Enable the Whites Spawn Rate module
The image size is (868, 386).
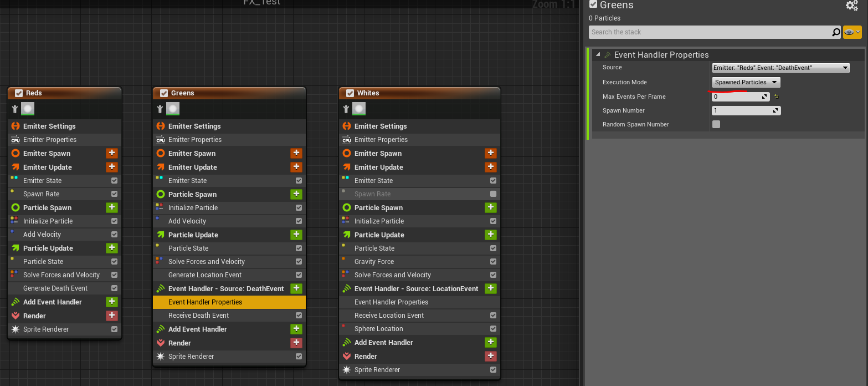(493, 194)
